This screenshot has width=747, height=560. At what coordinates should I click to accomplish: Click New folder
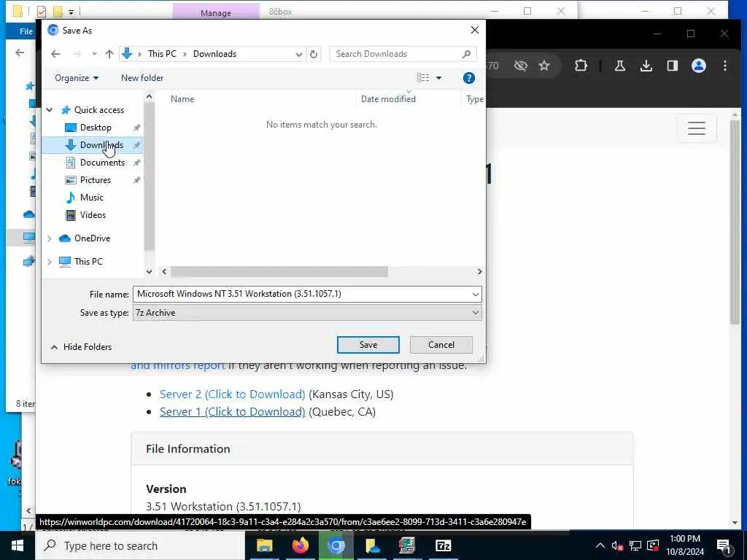142,78
